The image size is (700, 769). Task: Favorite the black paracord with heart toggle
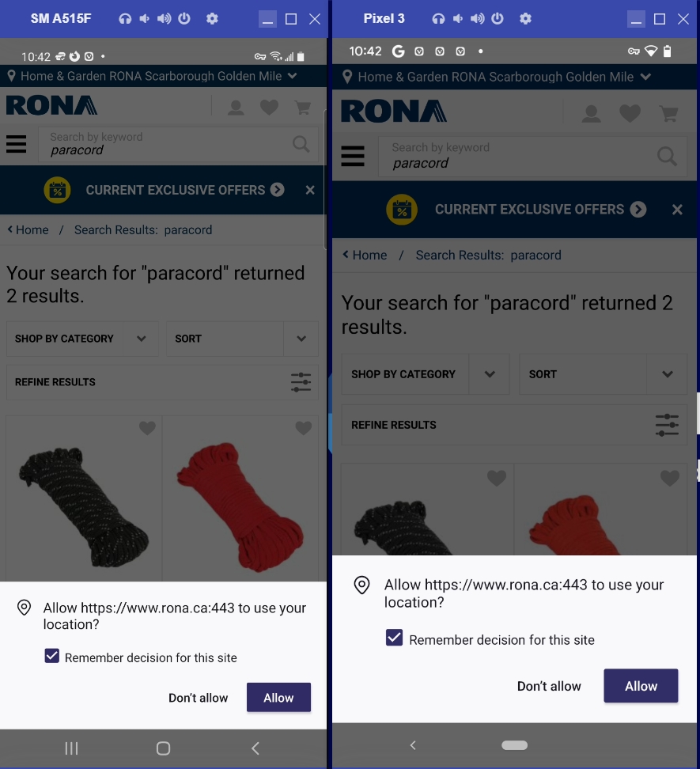coord(147,428)
